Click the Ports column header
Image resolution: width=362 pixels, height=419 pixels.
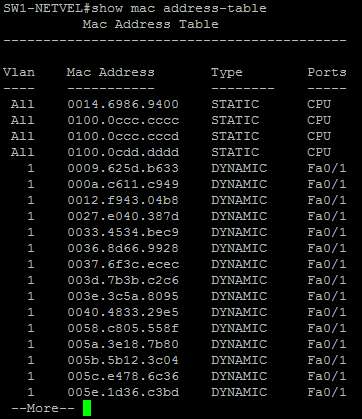point(327,72)
